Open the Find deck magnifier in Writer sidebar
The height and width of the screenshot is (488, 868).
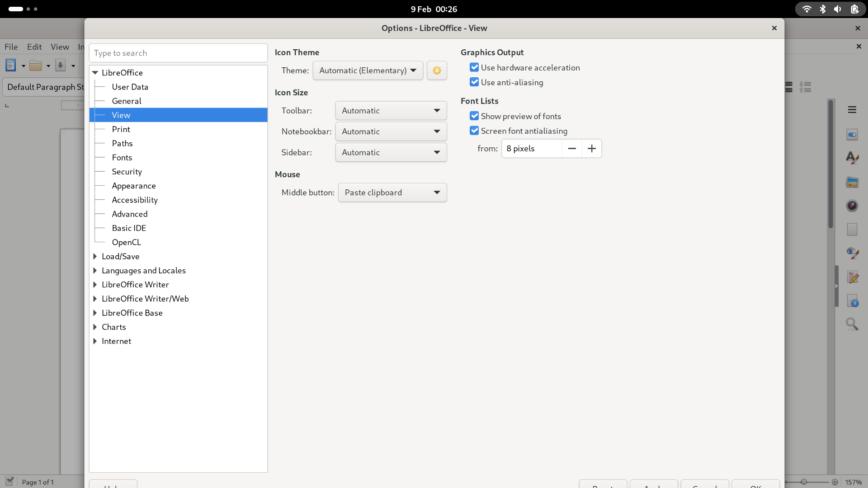pyautogui.click(x=852, y=324)
